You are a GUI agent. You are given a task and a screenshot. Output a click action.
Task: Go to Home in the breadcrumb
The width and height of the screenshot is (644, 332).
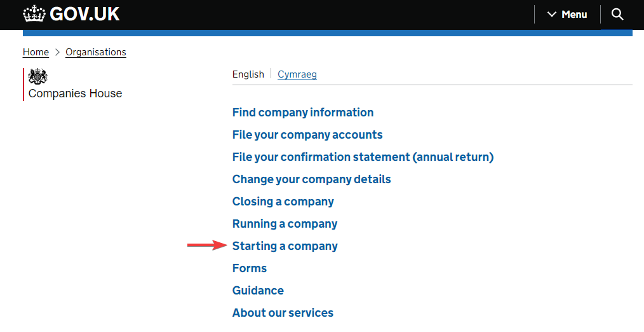pos(36,52)
